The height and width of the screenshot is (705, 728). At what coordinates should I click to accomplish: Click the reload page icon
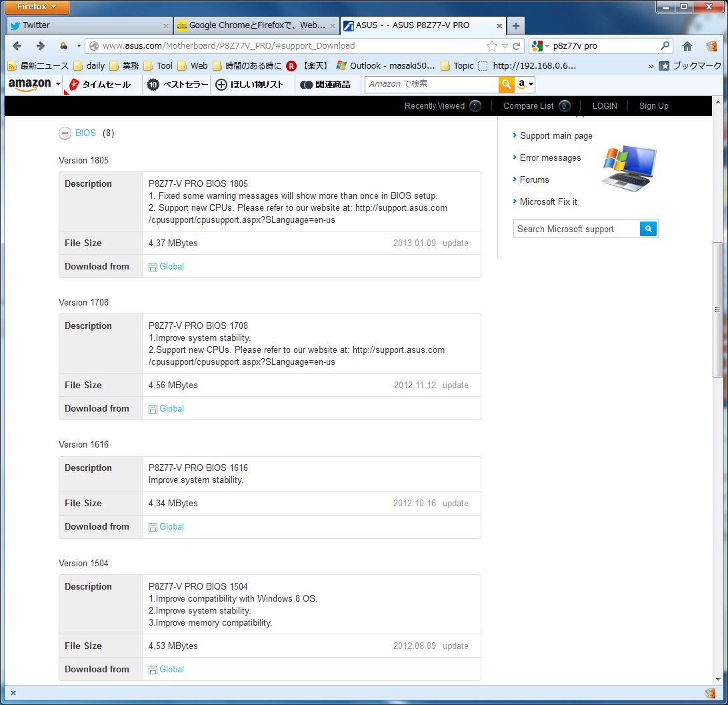pos(516,46)
